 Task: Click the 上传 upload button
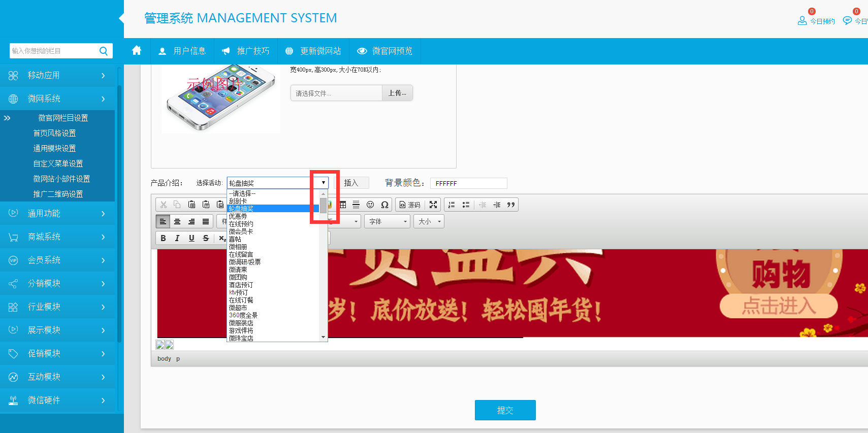coord(397,93)
